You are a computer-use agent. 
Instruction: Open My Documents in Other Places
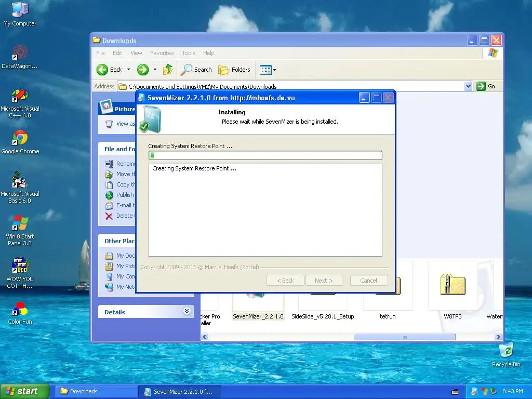(x=120, y=256)
